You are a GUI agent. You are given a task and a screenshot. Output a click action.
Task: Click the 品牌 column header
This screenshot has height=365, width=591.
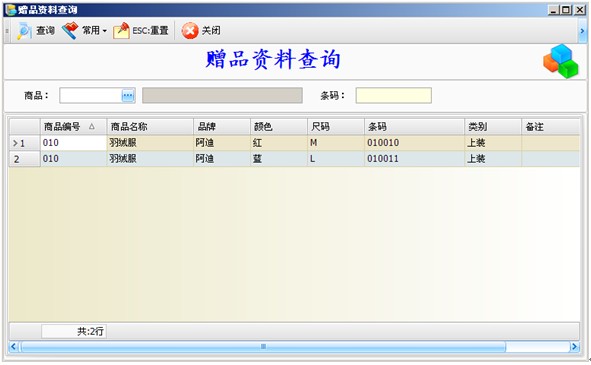point(222,127)
